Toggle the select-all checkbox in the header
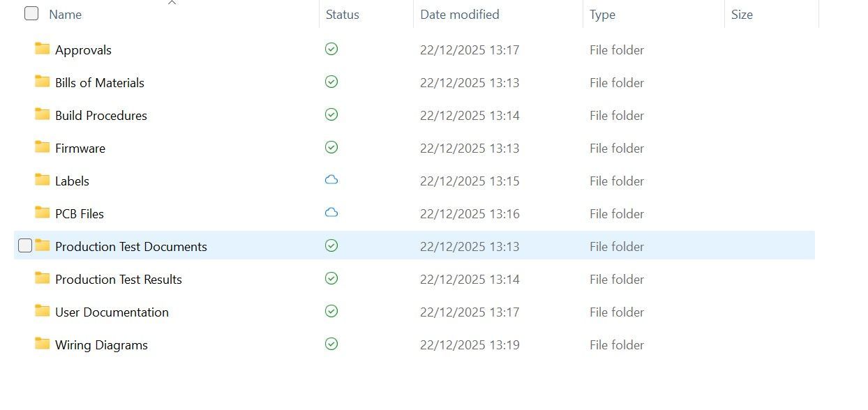This screenshot has height=410, width=868. (31, 13)
